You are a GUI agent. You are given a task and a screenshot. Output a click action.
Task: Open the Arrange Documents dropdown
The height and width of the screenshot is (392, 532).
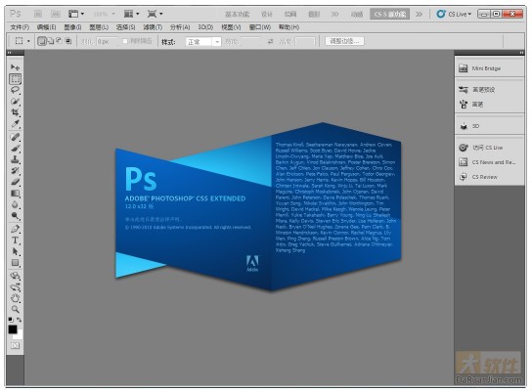coord(132,14)
